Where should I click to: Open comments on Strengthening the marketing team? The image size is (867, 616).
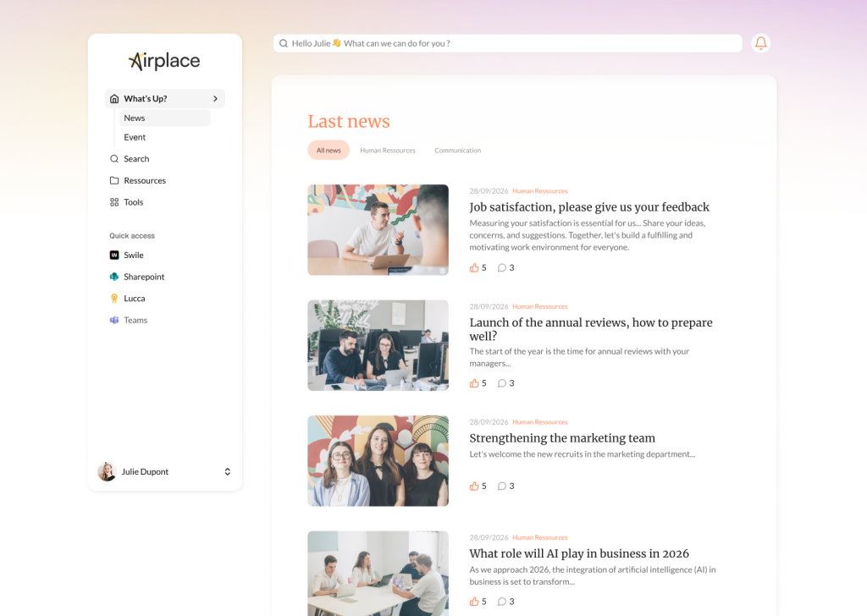pos(502,486)
